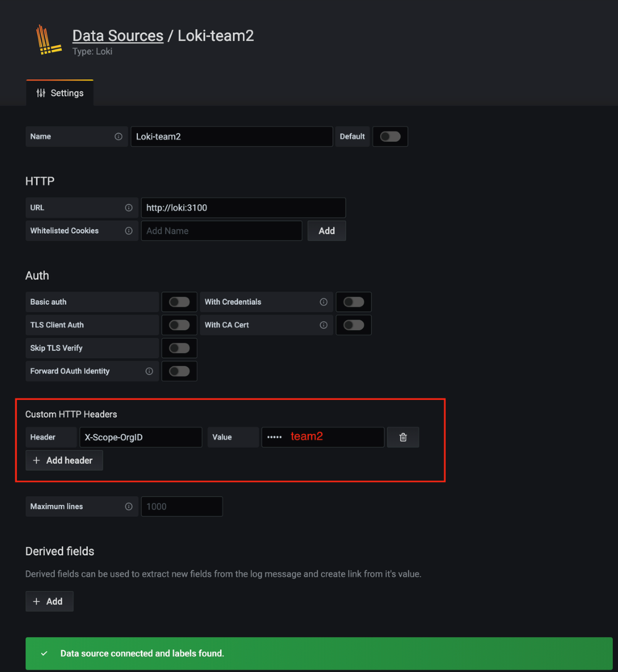Viewport: 618px width, 672px height.
Task: Turn on Skip TLS Verify
Action: tap(179, 347)
